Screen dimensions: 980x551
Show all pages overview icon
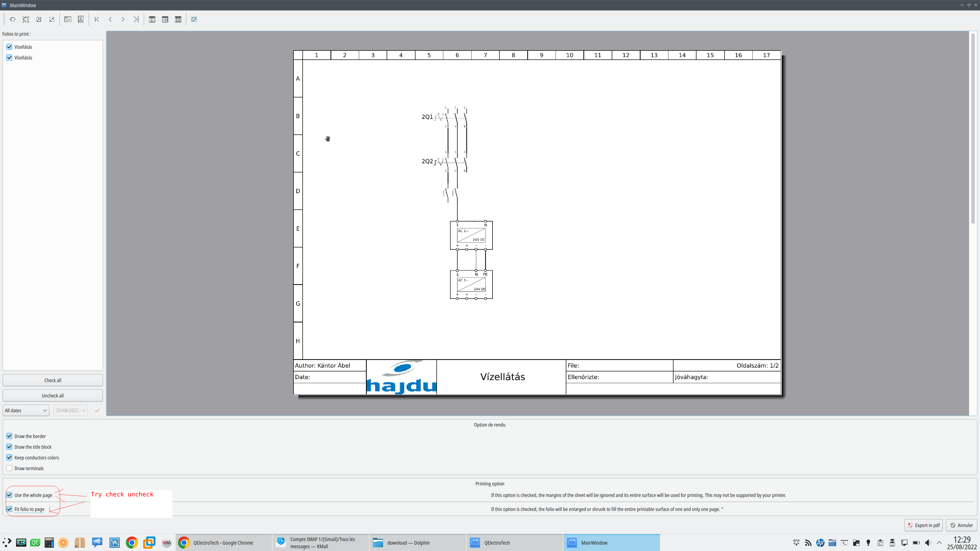178,19
